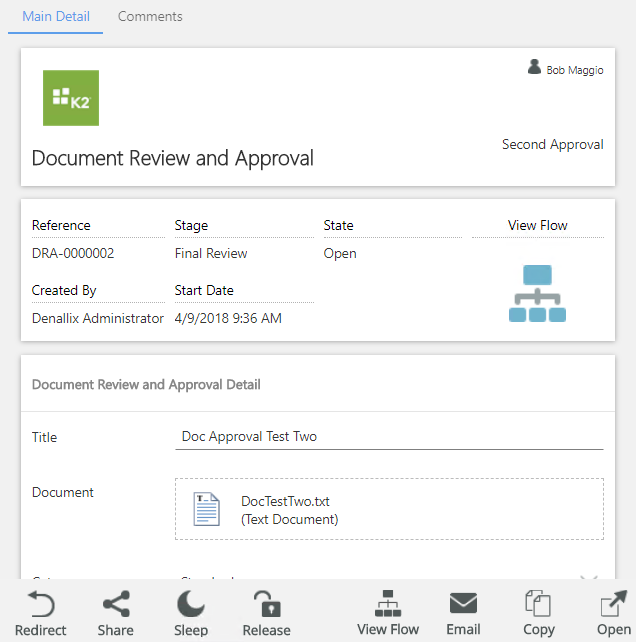Click the DRA-0000002 reference value

pyautogui.click(x=73, y=254)
